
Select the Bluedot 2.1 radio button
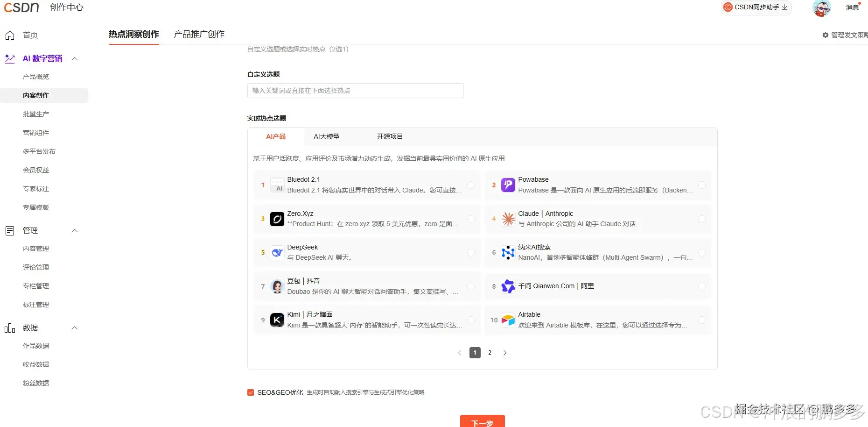coord(471,185)
